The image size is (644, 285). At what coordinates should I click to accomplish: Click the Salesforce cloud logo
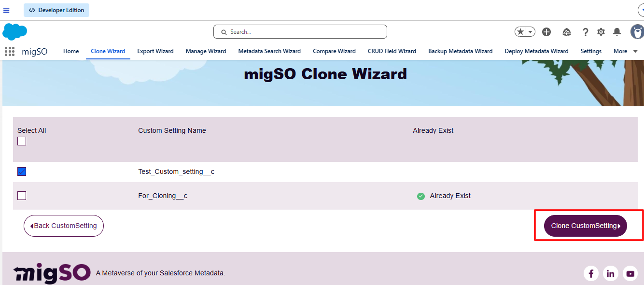(x=14, y=31)
